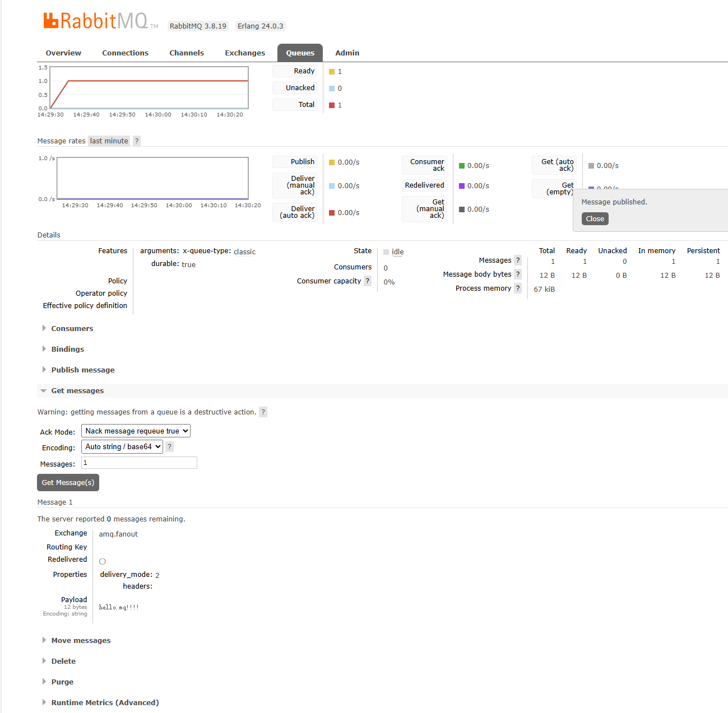Screen dimensions: 728x713
Task: Toggle the Get (manual ack) dark swatch
Action: (x=462, y=209)
